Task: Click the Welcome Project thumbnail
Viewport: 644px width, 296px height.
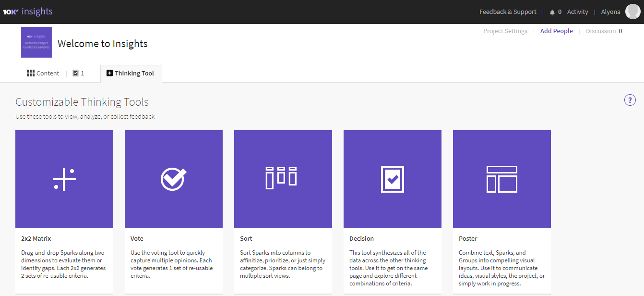Action: 36,42
